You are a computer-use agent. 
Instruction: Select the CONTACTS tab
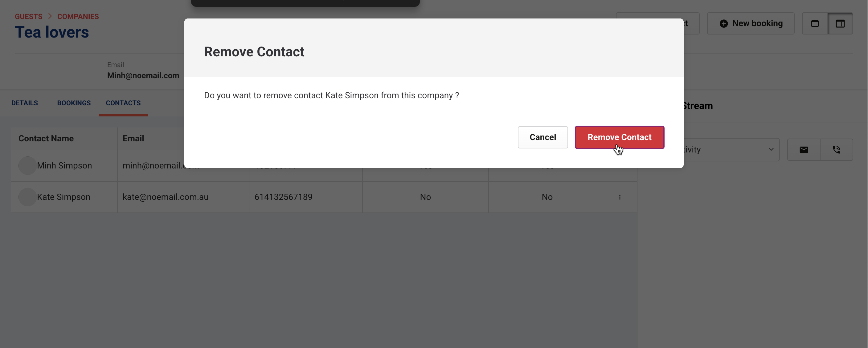point(123,103)
